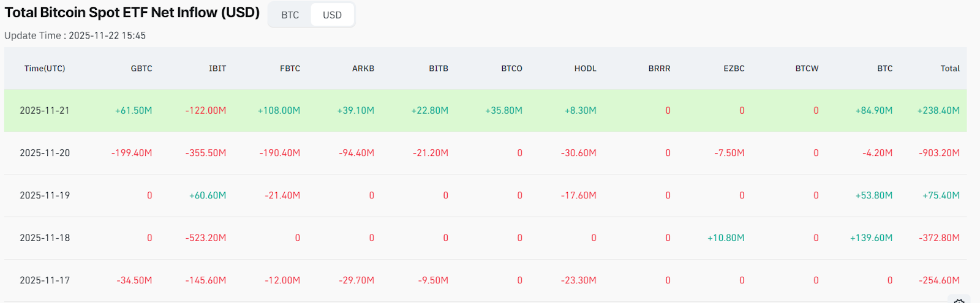980x303 pixels.
Task: Switch the inflow unit to BTC
Action: tap(290, 15)
